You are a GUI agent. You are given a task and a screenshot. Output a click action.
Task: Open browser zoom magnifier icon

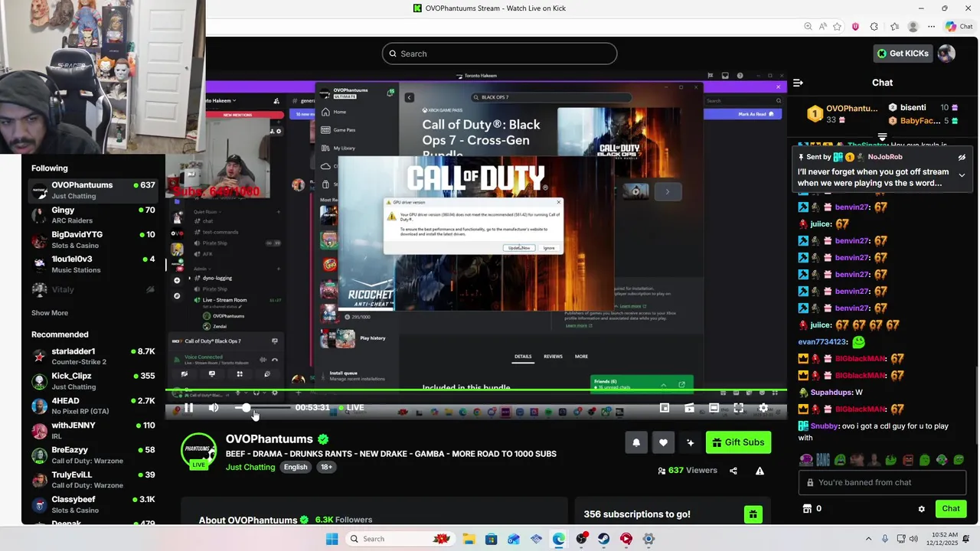click(808, 26)
